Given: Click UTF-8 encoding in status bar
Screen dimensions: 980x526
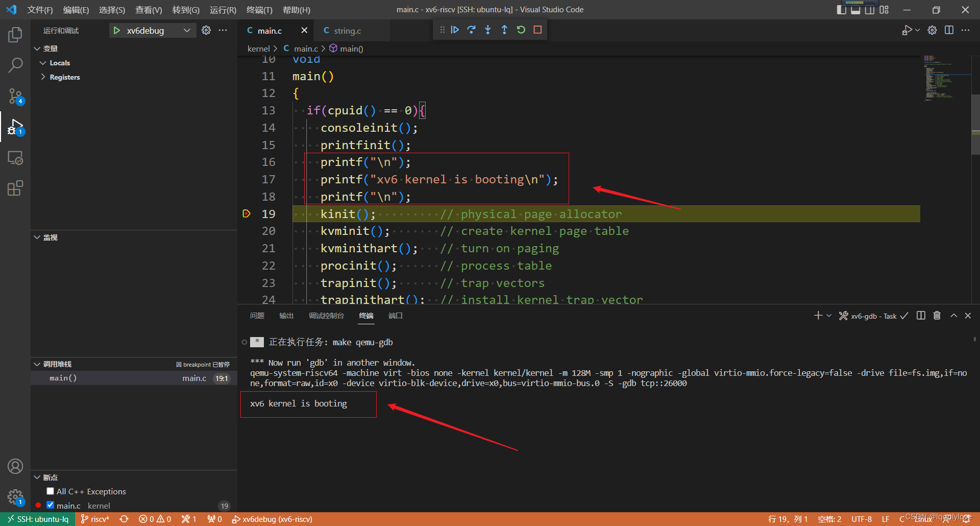Looking at the screenshot, I should coord(861,519).
